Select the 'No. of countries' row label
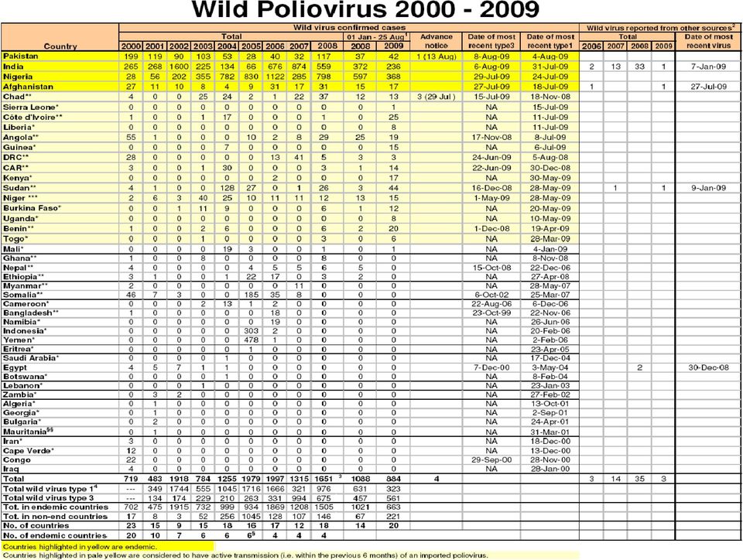Viewport: 743px width, 560px height. [36, 525]
